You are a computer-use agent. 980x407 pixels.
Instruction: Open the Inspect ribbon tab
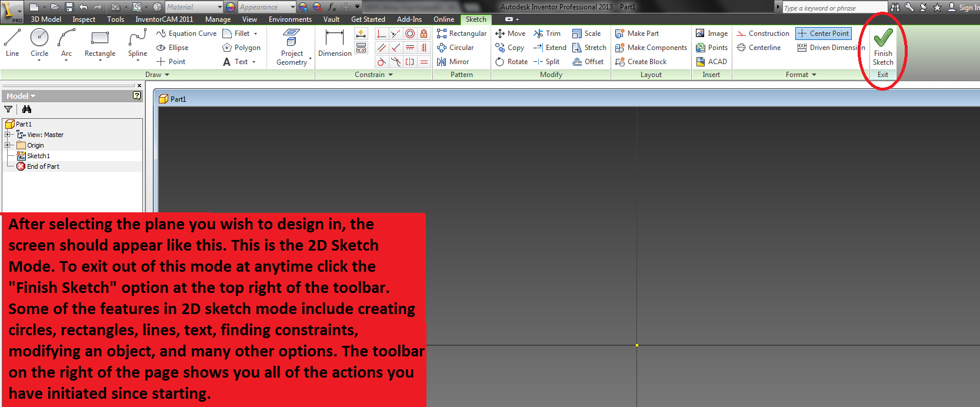point(84,19)
